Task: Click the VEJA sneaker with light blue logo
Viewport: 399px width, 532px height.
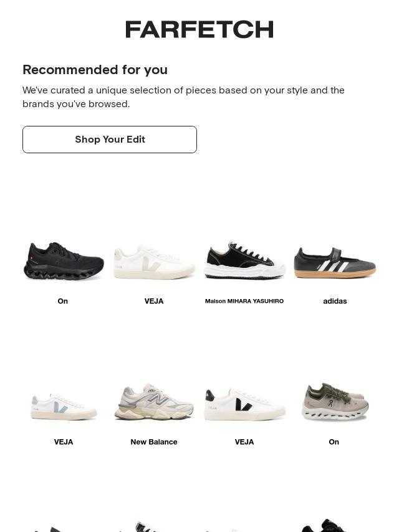Action: 64,406
